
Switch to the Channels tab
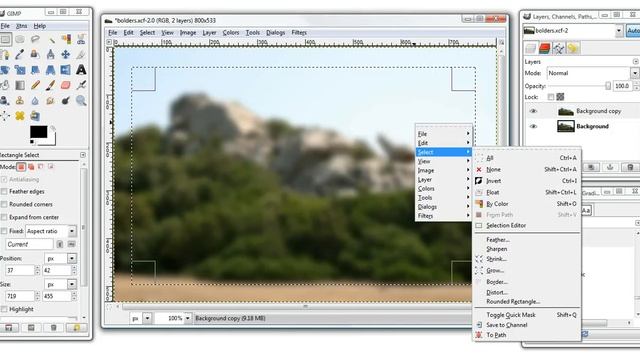pos(544,48)
